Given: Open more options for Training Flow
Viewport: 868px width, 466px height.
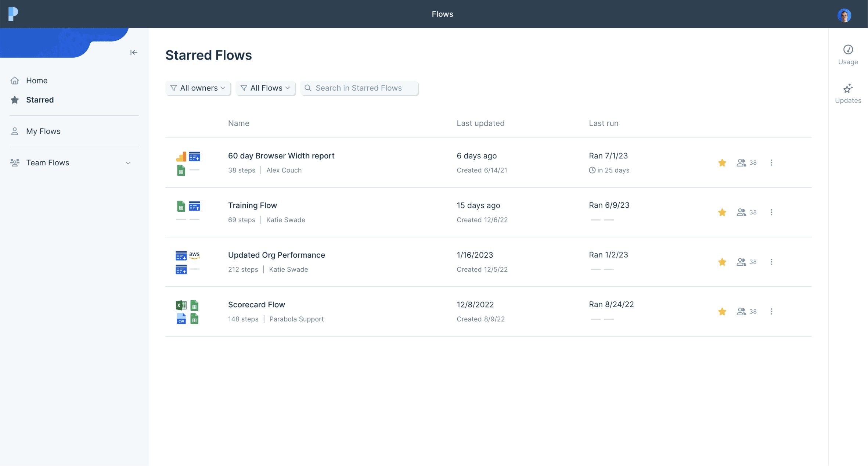Looking at the screenshot, I should [771, 212].
